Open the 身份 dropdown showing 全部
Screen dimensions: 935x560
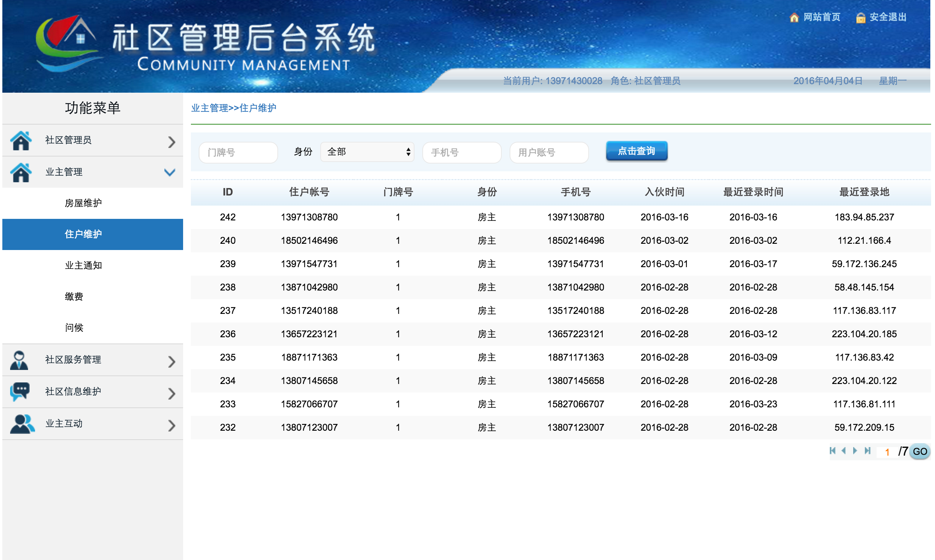point(367,152)
